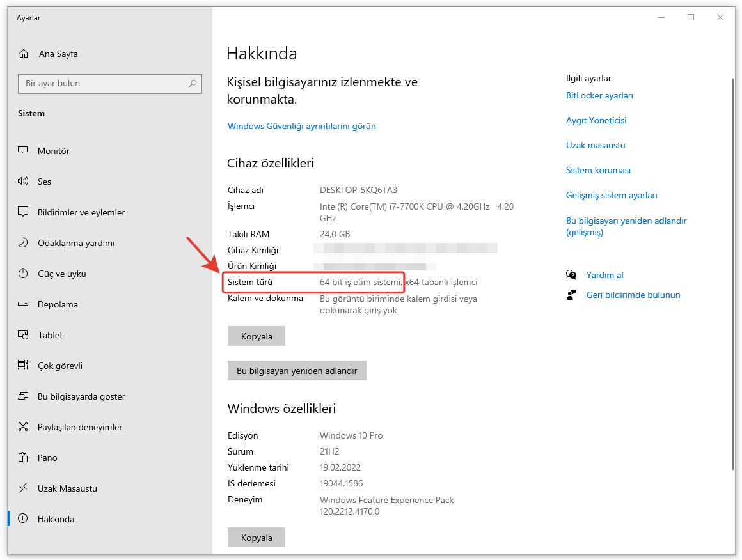Click Gelişmiş sistem ayarları link
Viewport: 742px width, 560px height.
pyautogui.click(x=611, y=195)
